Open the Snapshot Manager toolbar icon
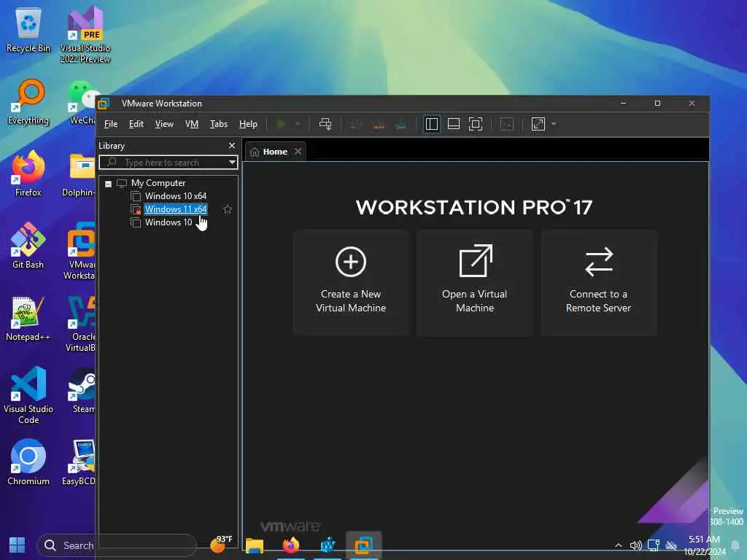747x560 pixels. pos(401,125)
